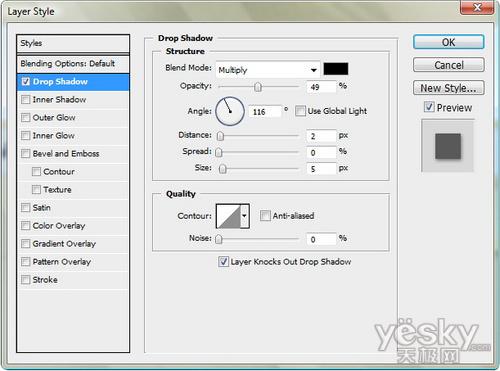Click the contour curve thumbnail

[228, 216]
